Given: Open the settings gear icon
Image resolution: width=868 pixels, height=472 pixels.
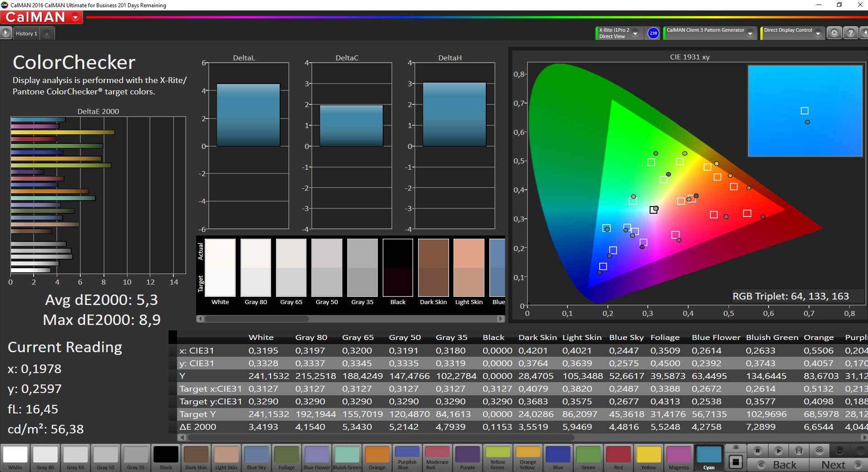Looking at the screenshot, I should click(x=834, y=33).
